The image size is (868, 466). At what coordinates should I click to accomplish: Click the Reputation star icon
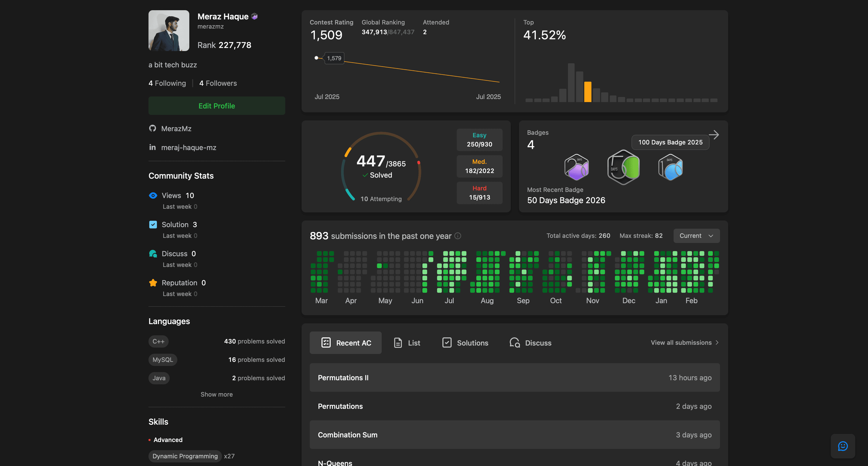153,283
